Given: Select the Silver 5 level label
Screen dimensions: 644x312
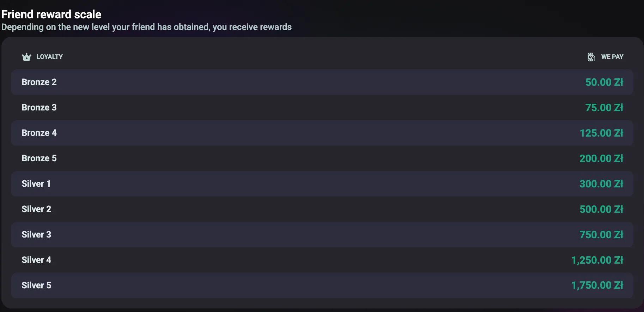Looking at the screenshot, I should coord(36,286).
